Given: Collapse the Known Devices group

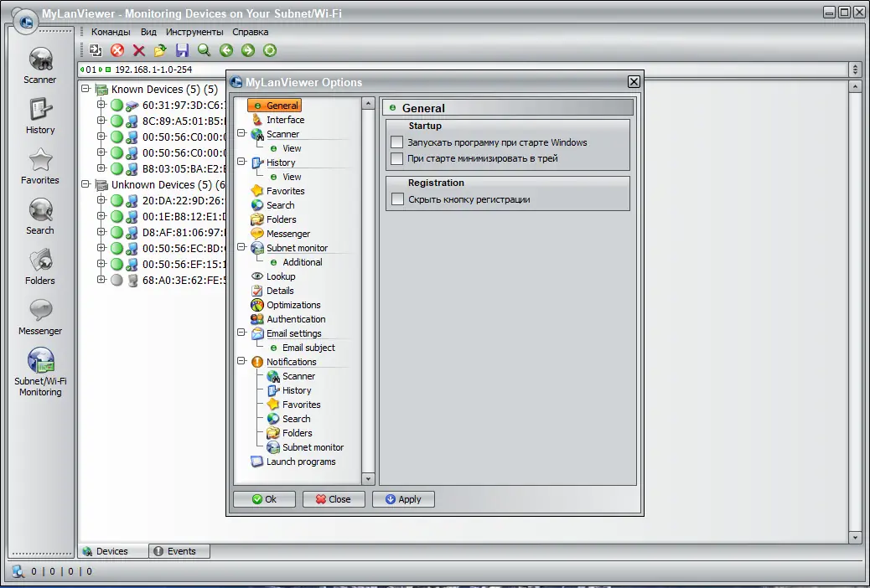Looking at the screenshot, I should point(85,88).
